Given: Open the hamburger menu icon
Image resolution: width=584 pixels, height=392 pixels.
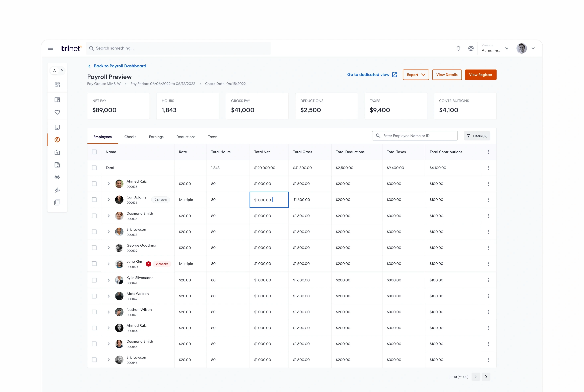Looking at the screenshot, I should tap(51, 48).
